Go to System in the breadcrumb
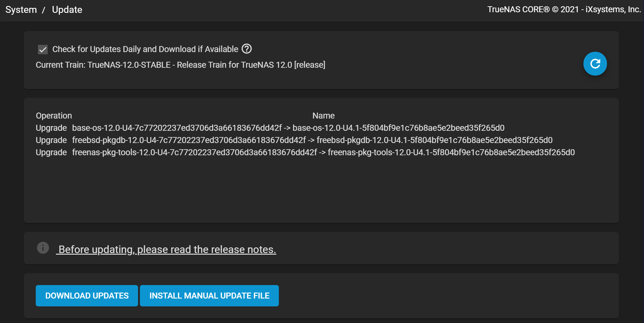The width and height of the screenshot is (644, 323). pos(21,10)
